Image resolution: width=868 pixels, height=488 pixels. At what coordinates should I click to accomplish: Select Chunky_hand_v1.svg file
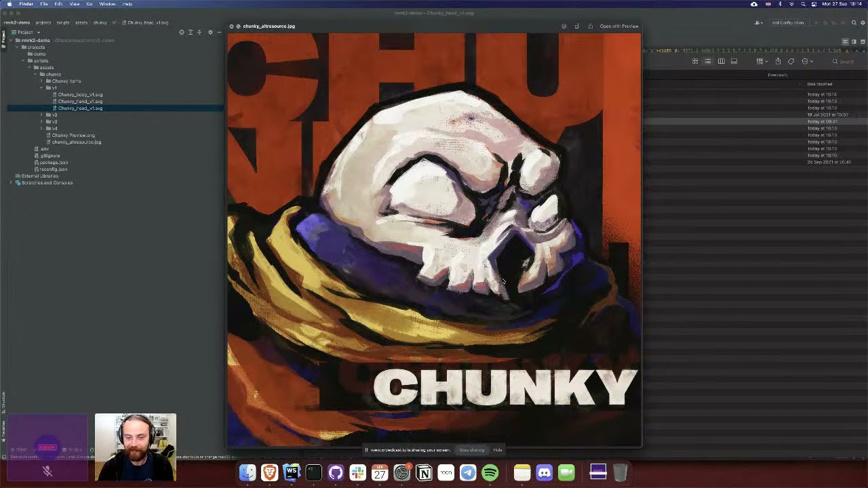(80, 101)
